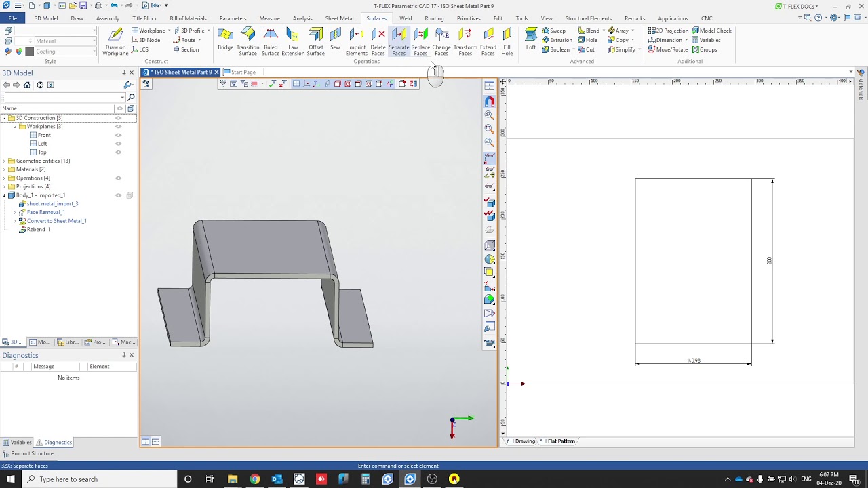Open the Material combo box
Image resolution: width=868 pixels, height=488 pixels.
point(65,41)
